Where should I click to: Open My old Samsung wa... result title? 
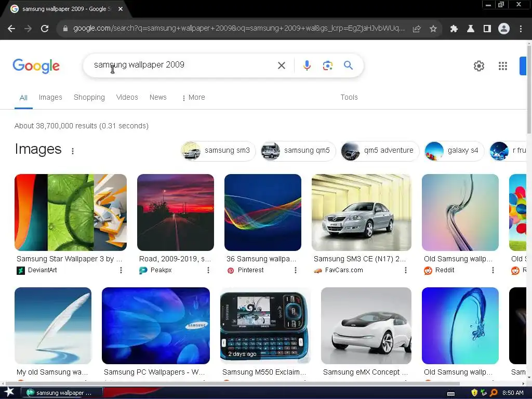[x=52, y=372]
